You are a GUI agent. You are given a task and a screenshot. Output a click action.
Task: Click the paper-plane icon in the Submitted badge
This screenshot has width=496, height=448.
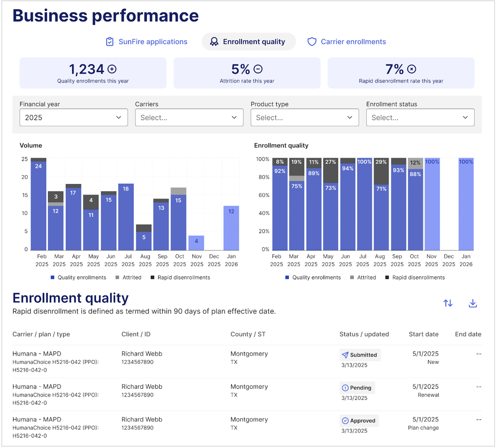point(346,355)
